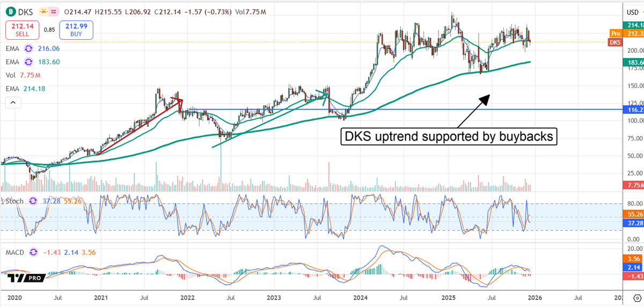Click the red DKS price label tag
The height and width of the screenshot is (307, 644).
click(x=616, y=42)
